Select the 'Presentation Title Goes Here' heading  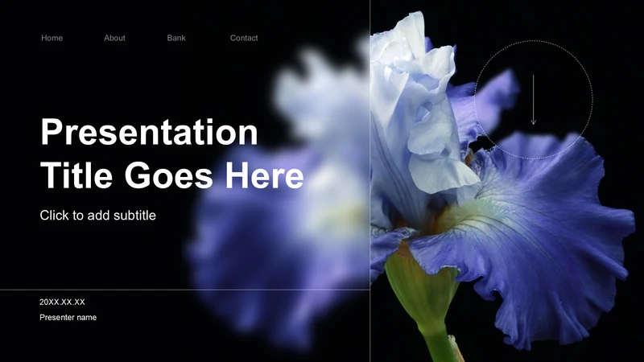pos(172,154)
